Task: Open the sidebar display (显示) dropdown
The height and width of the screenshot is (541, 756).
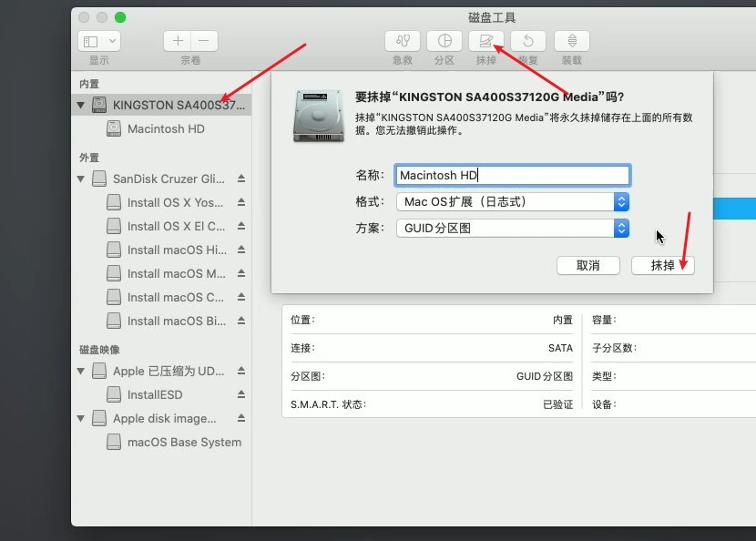Action: click(99, 41)
